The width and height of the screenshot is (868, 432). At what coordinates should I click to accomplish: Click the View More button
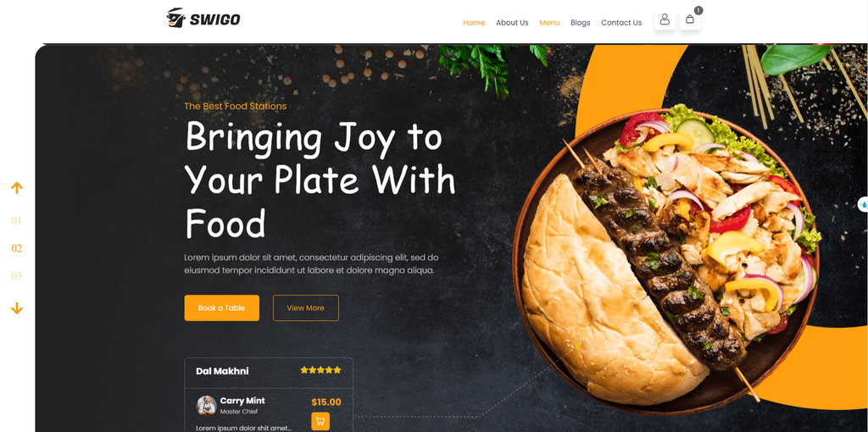305,307
